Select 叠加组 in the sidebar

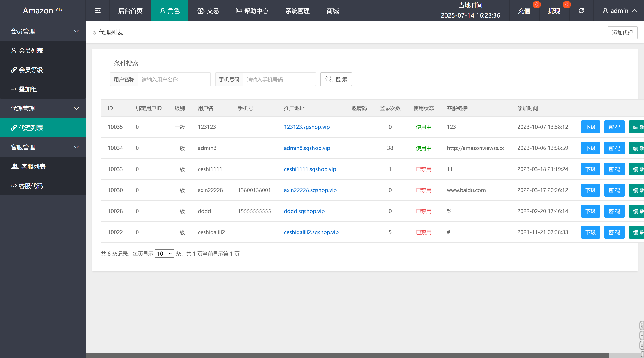point(27,89)
